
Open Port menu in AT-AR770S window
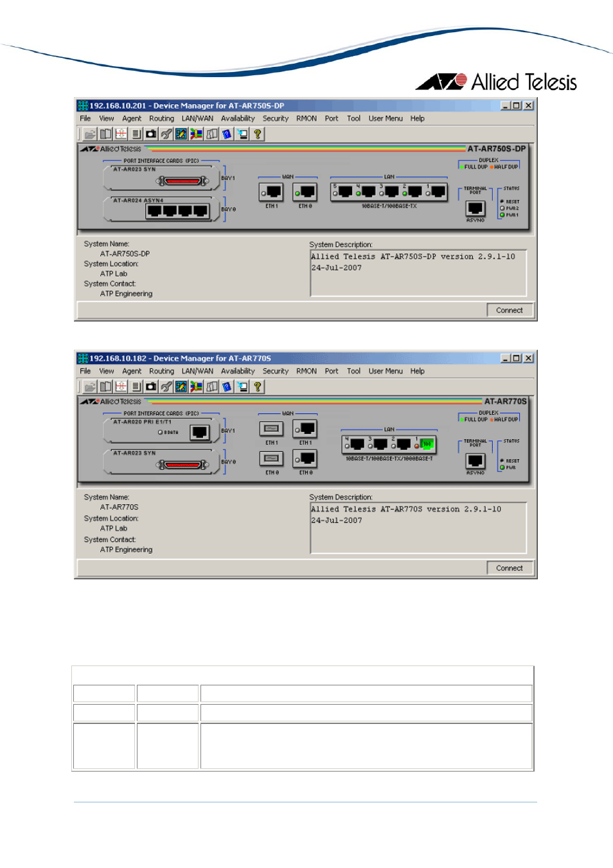(x=332, y=372)
